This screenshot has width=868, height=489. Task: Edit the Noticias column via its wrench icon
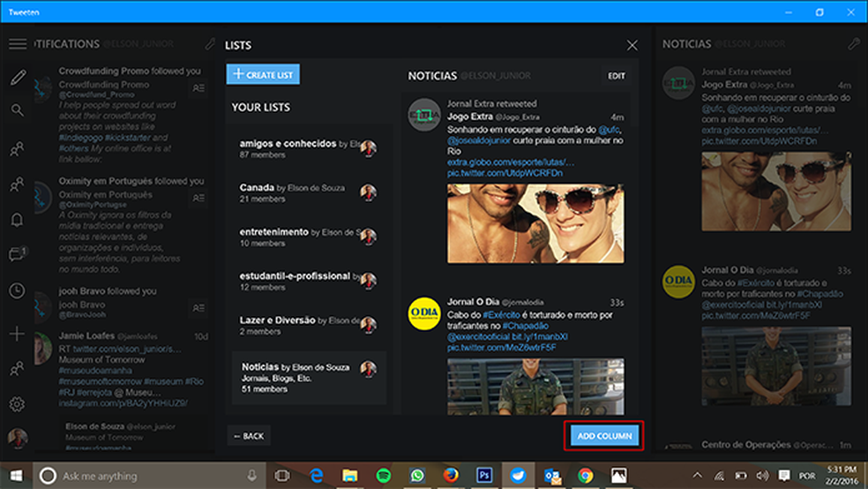point(854,44)
